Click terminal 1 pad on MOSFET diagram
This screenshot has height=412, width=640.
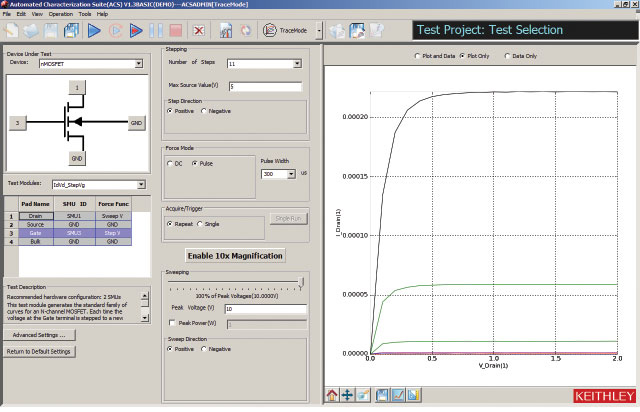point(77,87)
